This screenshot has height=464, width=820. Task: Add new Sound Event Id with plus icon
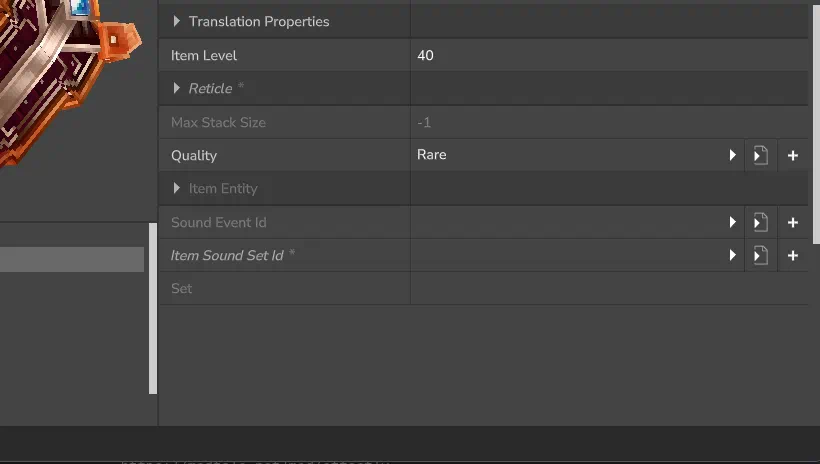point(793,222)
